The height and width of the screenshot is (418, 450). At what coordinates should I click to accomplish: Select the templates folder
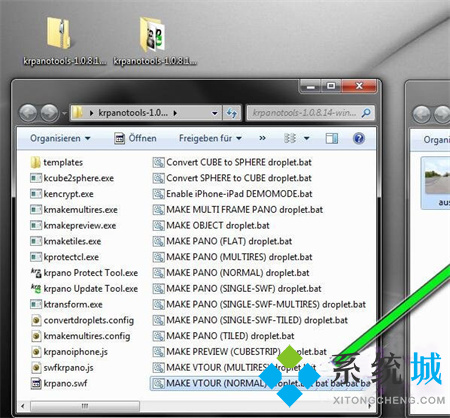[56, 163]
